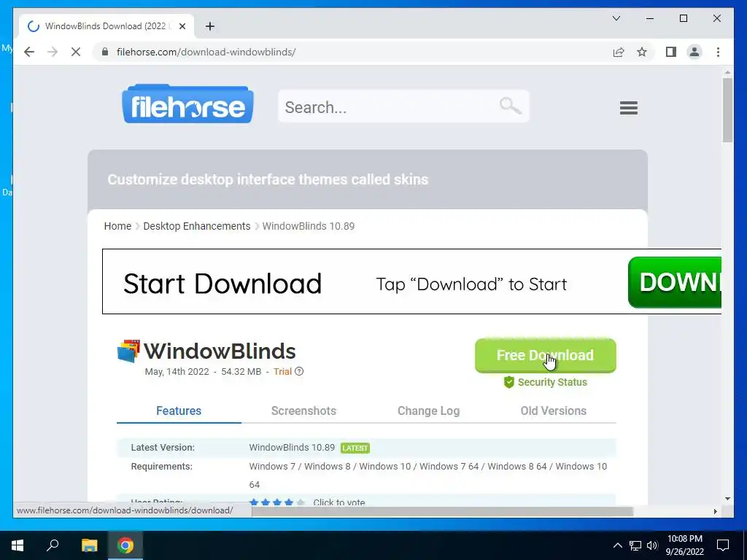Click the WindowBlinds 10.89 version text
This screenshot has width=747, height=560.
point(292,448)
